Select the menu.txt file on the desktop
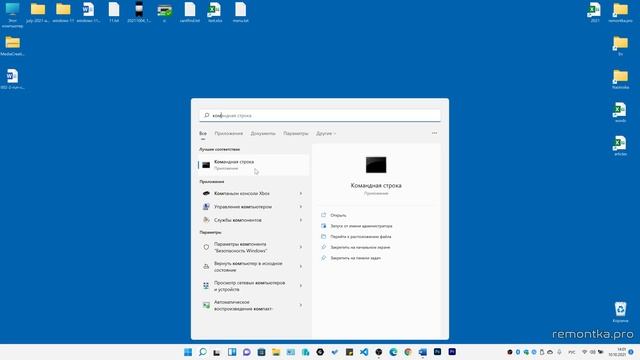 click(x=240, y=12)
